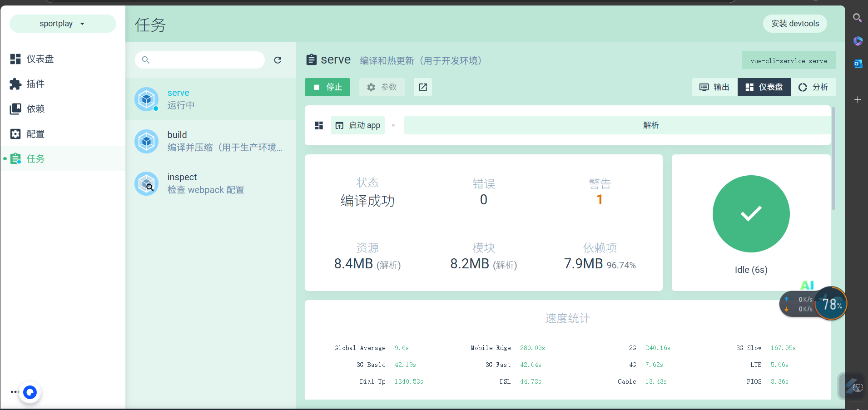Select the inspect task
Screen dimensions: 868x410
(x=211, y=184)
